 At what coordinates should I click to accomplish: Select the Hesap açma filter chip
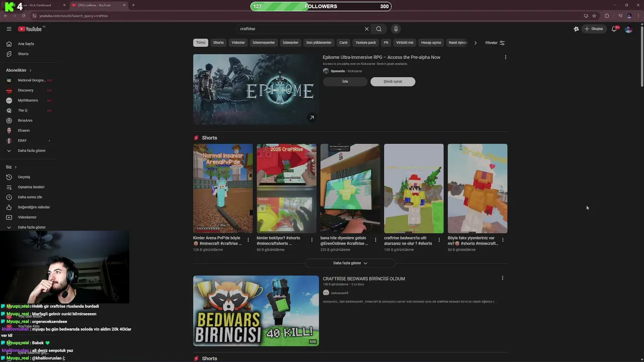point(431,43)
